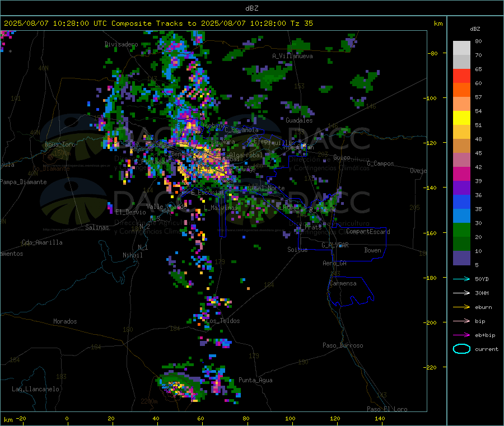
Task: Click the timestamp header '2025/08/07 10:28:00 UTC Composite'
Action: [x=77, y=24]
